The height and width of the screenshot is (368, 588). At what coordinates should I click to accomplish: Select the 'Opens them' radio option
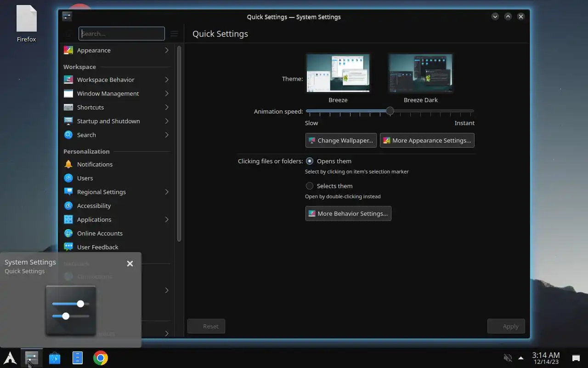(310, 161)
